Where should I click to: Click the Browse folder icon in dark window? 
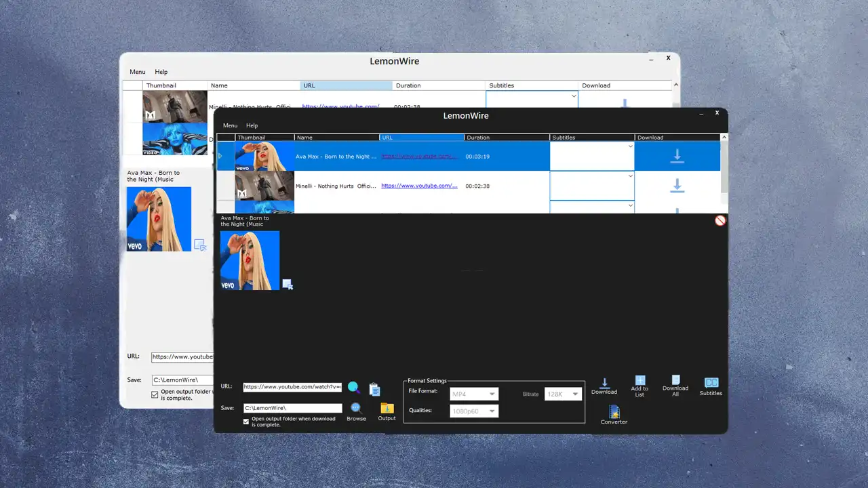[356, 408]
